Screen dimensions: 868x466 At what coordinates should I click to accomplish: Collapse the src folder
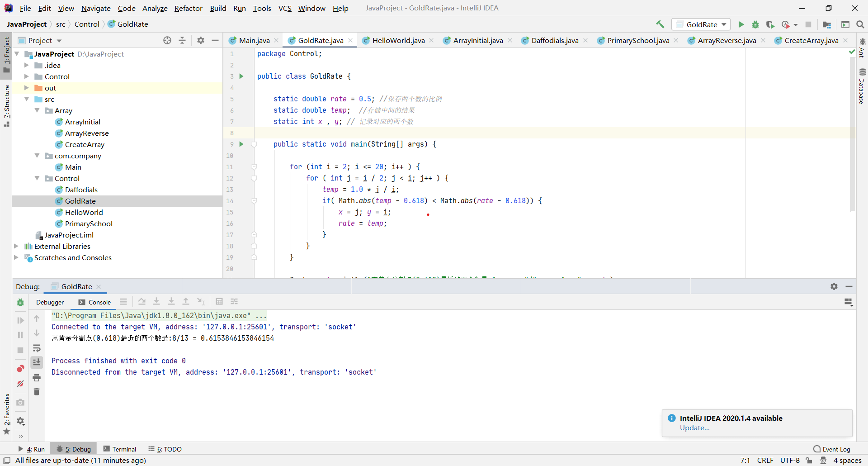(27, 99)
